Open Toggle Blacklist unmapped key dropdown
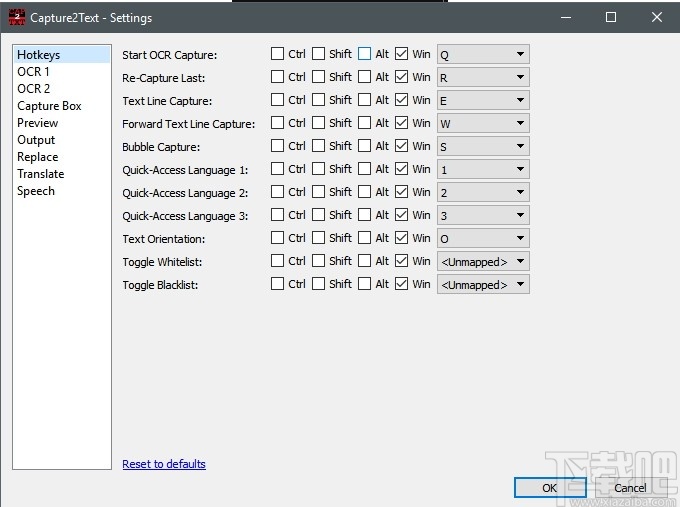This screenshot has height=507, width=680. 483,284
